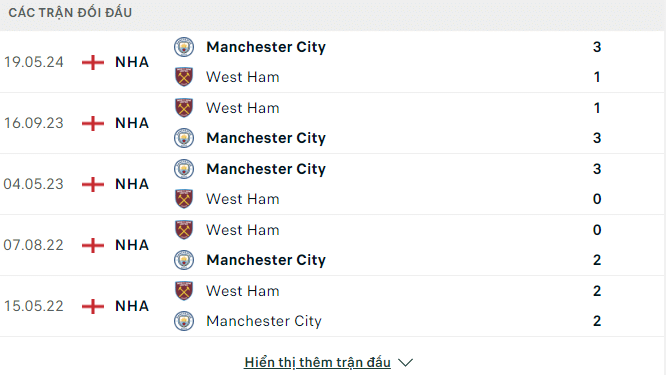666x375 pixels.
Task: Select NHA league label in 04.05.23 row
Action: point(132,184)
